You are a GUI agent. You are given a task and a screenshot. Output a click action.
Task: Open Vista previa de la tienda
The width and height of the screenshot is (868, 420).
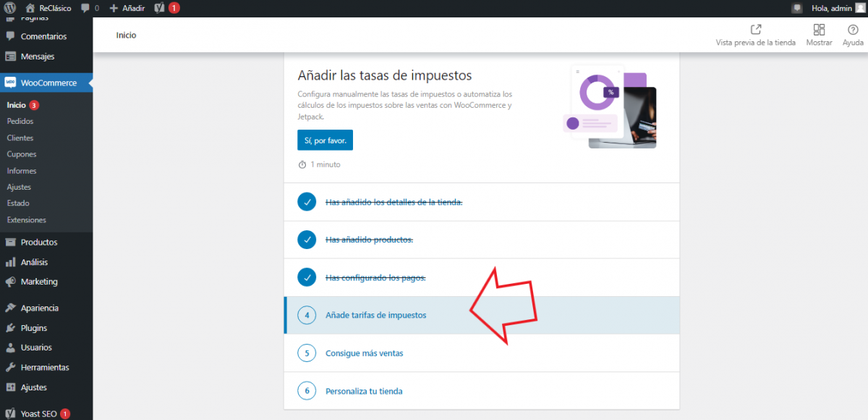755,35
